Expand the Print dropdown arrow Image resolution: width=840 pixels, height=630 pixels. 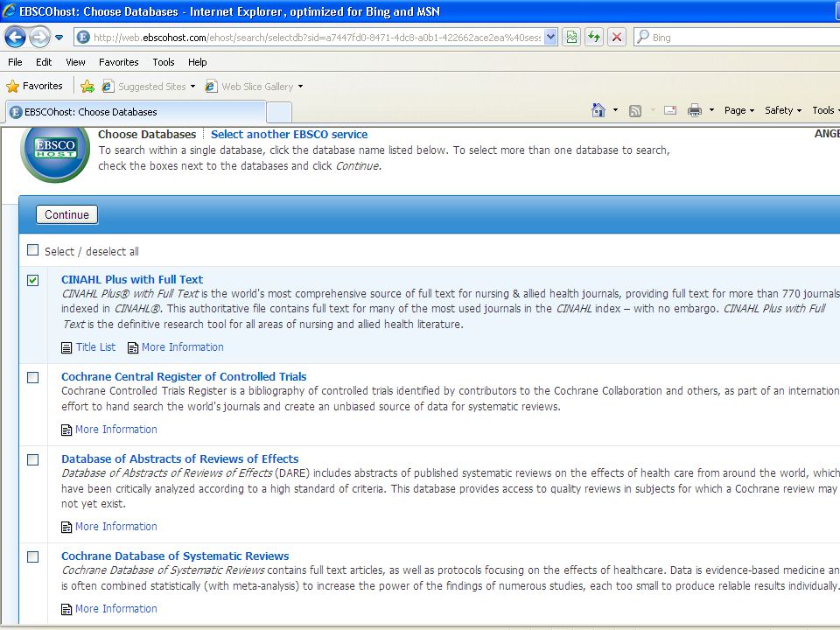pos(711,110)
